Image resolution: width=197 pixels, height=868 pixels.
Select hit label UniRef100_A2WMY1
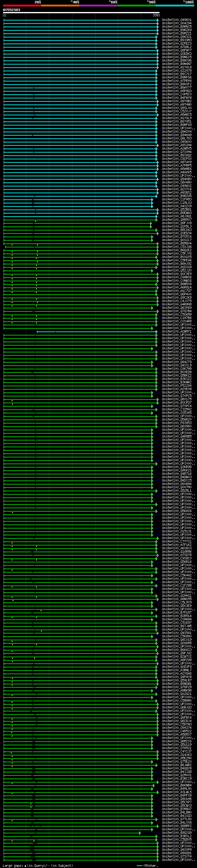click(x=176, y=332)
